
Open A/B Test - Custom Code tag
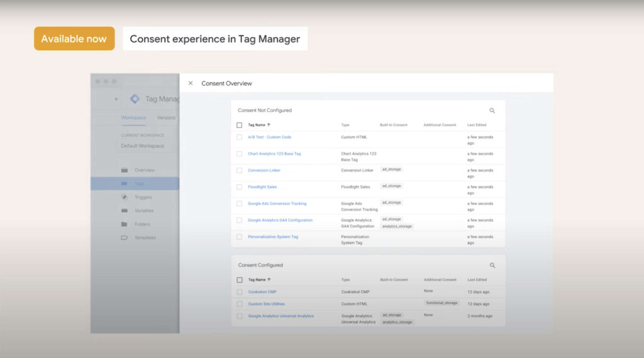pos(269,137)
